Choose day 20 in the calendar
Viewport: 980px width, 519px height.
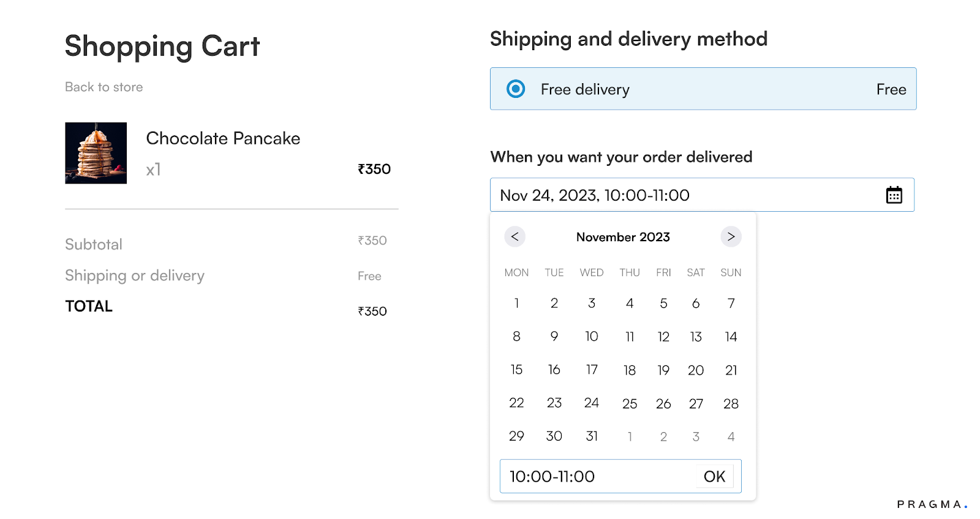(695, 370)
